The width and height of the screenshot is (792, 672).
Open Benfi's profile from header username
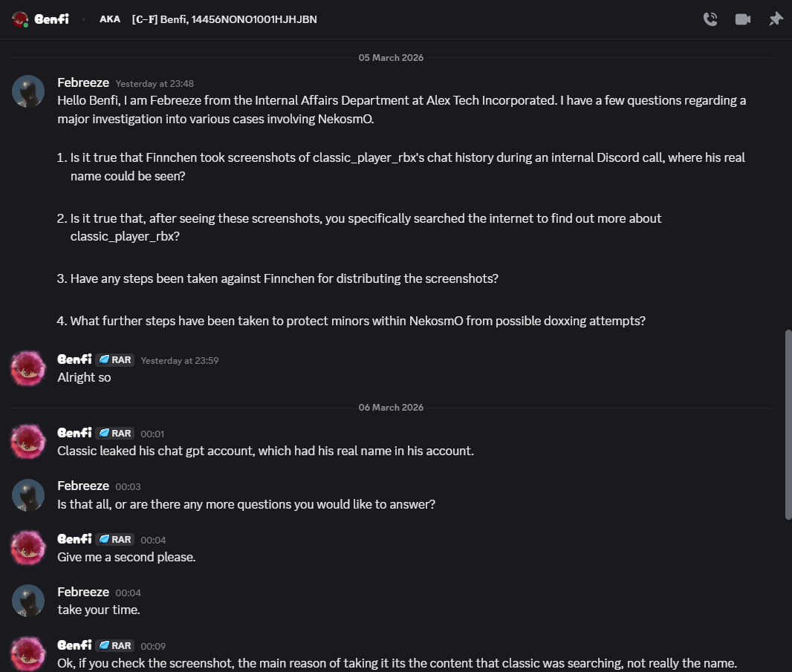click(x=52, y=19)
